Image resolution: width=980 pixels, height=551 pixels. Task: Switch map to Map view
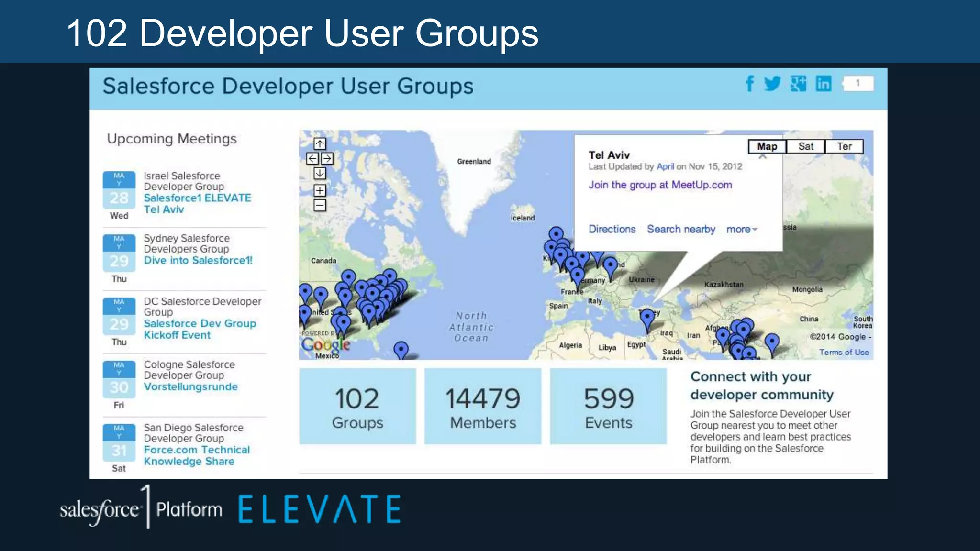point(767,146)
